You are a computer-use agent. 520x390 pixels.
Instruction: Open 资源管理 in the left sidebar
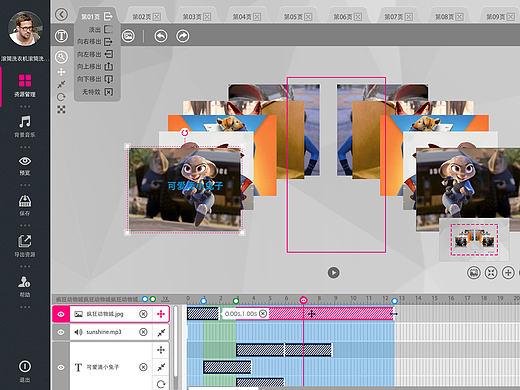(25, 85)
